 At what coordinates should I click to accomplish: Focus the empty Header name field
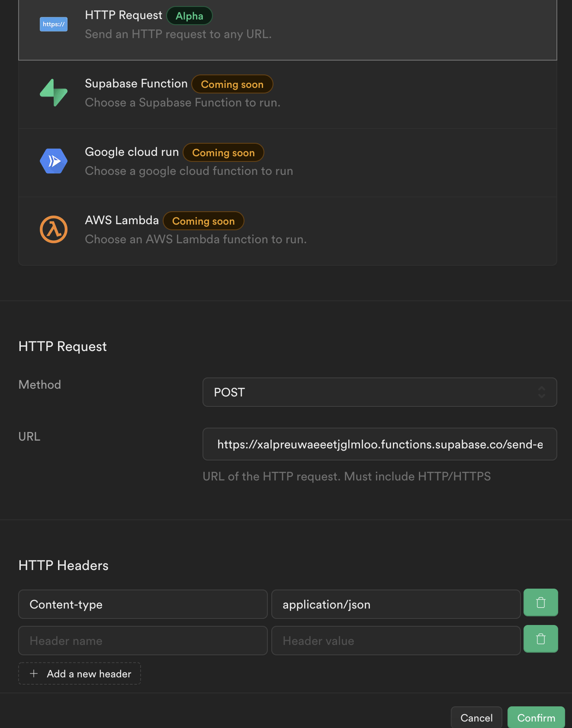coord(143,641)
